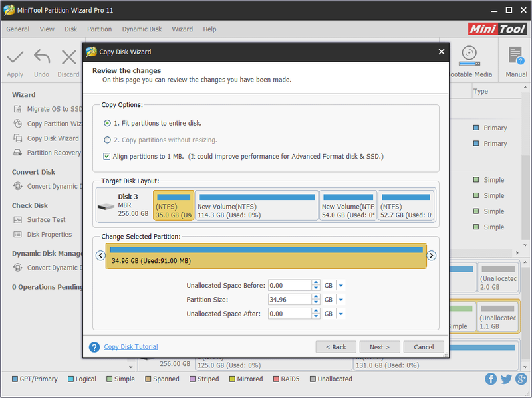Open the Manual help icon

(516, 56)
